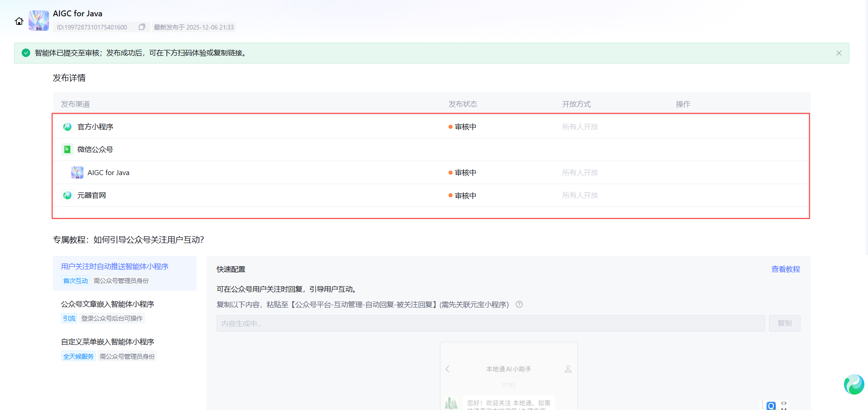Open the 自定义菜单嵌入智能体小程序 tutorial tab
868x410 pixels.
(x=107, y=342)
